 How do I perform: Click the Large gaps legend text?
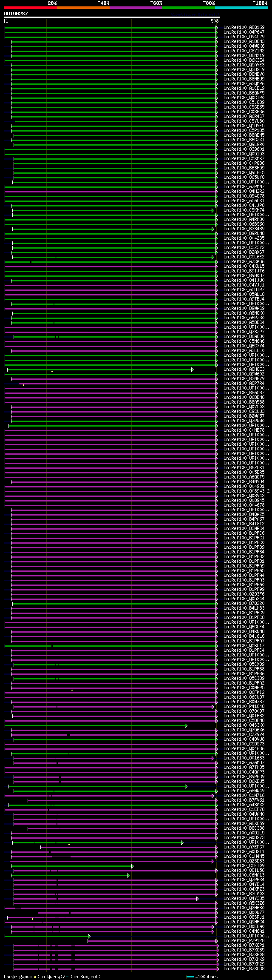(52, 977)
